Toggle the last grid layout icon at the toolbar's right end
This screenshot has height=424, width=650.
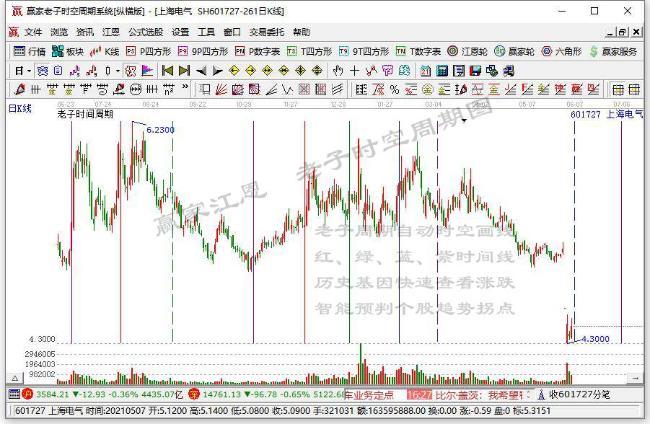pyautogui.click(x=634, y=89)
